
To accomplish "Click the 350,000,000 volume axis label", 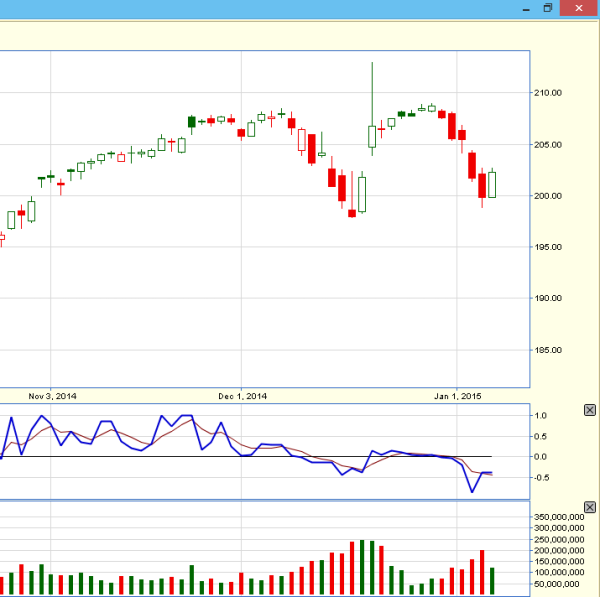I will (558, 517).
